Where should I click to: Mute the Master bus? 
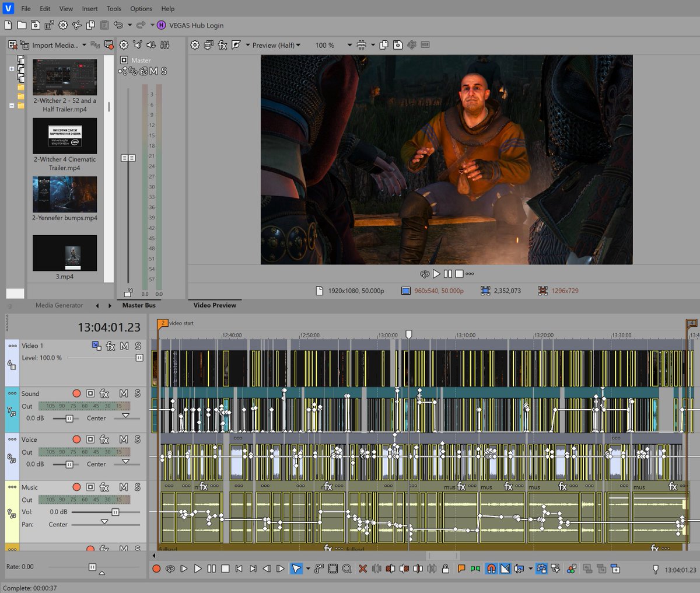(x=153, y=71)
